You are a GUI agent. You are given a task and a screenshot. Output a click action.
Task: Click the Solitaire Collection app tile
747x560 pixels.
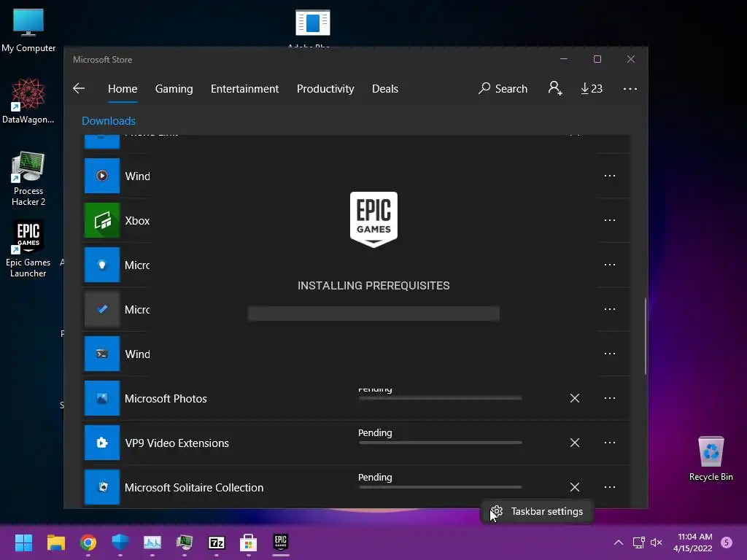pos(102,487)
